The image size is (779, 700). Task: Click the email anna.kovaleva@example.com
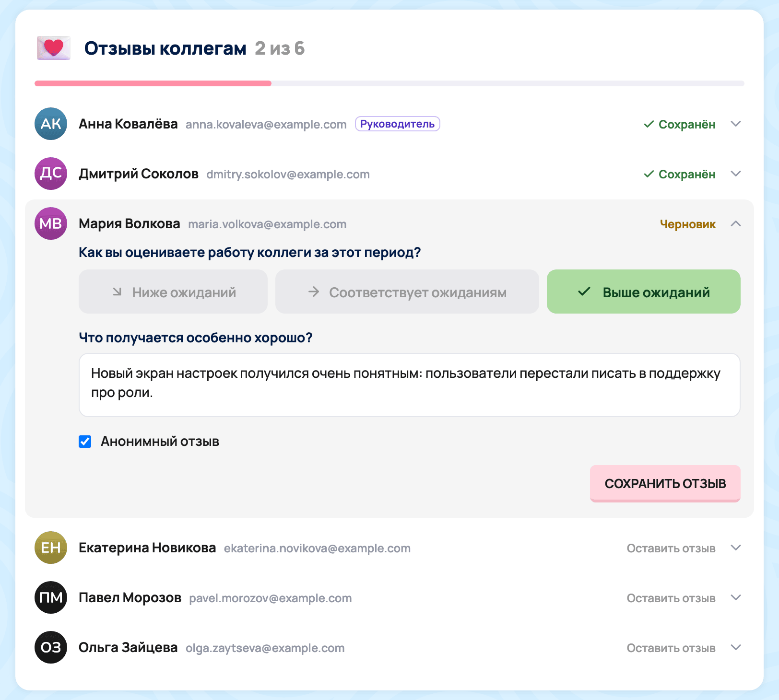(266, 125)
